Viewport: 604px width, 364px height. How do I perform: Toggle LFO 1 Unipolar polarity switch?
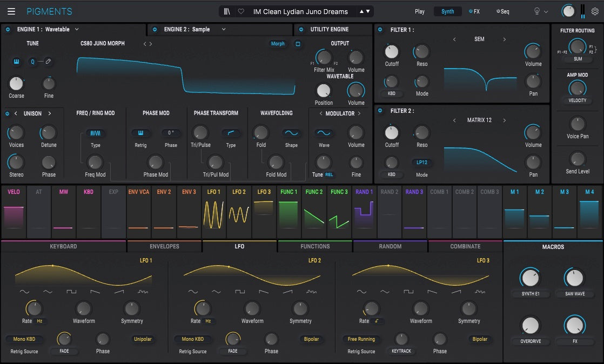[x=143, y=339]
